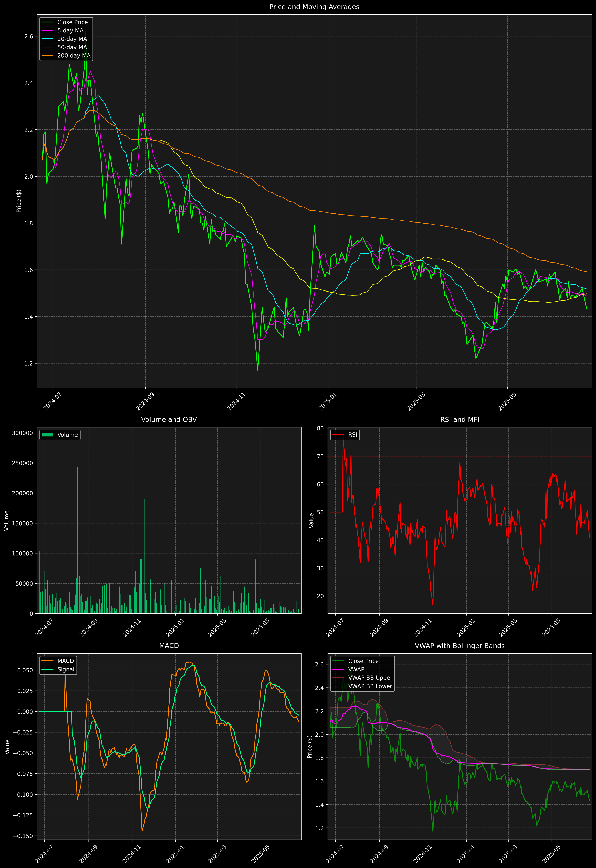Click the 2025-05 date label under the VWAP chart

coord(551,854)
